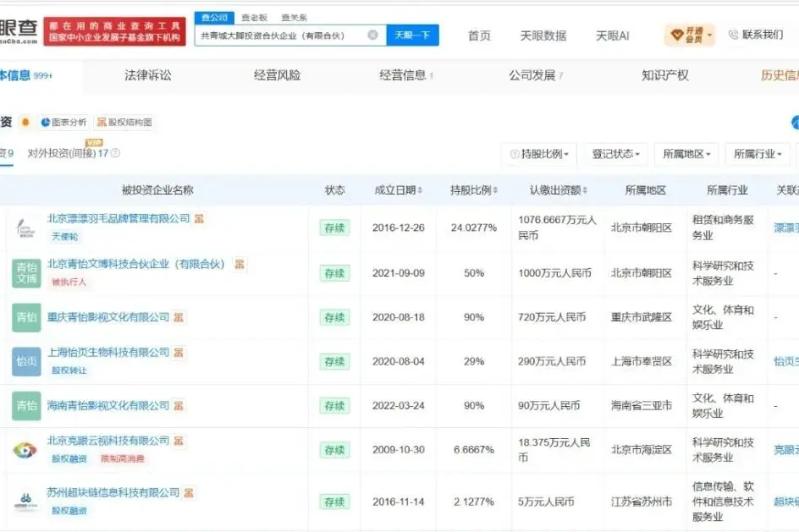Click the orange dot icon beside 图表分析
This screenshot has height=532, width=799.
point(25,122)
